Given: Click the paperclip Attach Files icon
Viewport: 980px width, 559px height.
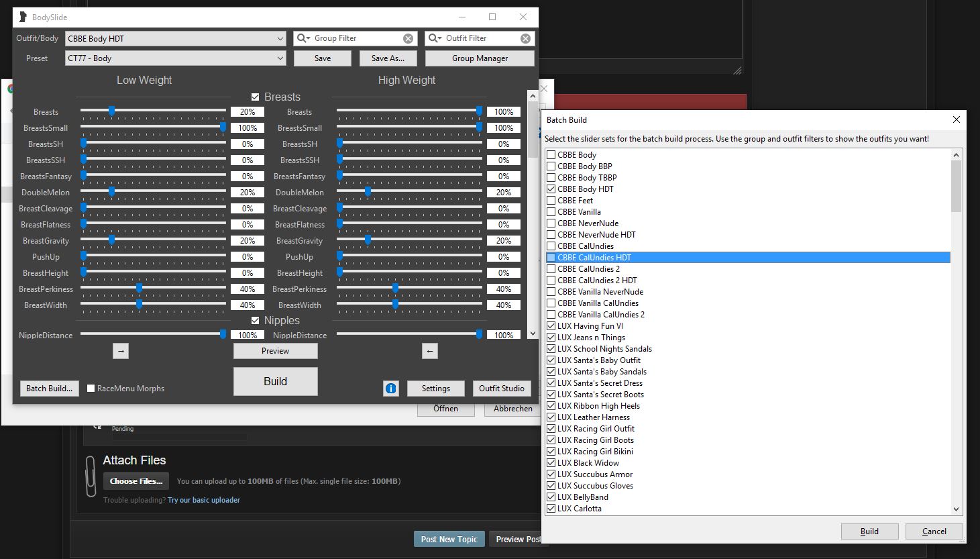Looking at the screenshot, I should click(x=91, y=475).
